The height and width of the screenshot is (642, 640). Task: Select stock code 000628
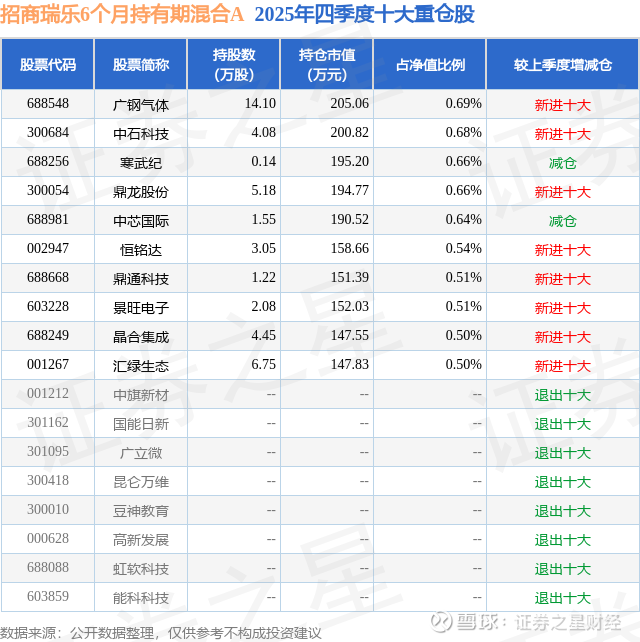pos(48,538)
